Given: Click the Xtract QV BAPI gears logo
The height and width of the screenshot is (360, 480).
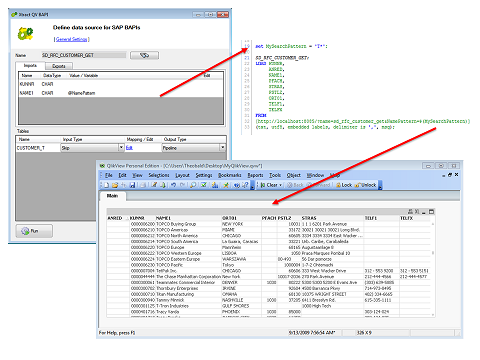Looking at the screenshot, I should [x=26, y=33].
